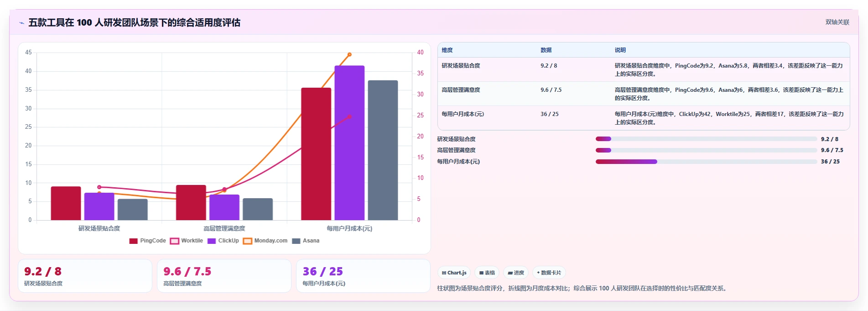Click the dashboard title 五款工具在 100 人研发团队
Image resolution: width=868 pixels, height=311 pixels.
point(134,23)
